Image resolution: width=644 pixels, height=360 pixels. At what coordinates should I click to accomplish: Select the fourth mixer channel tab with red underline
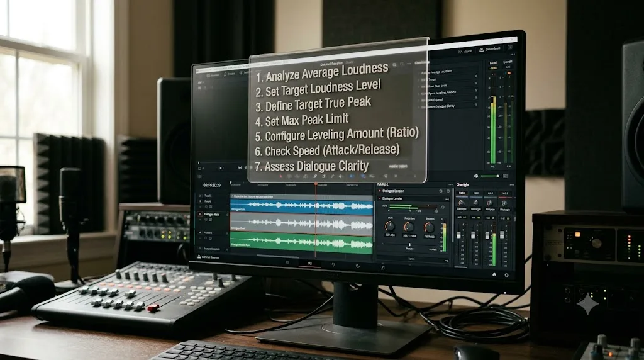click(505, 193)
